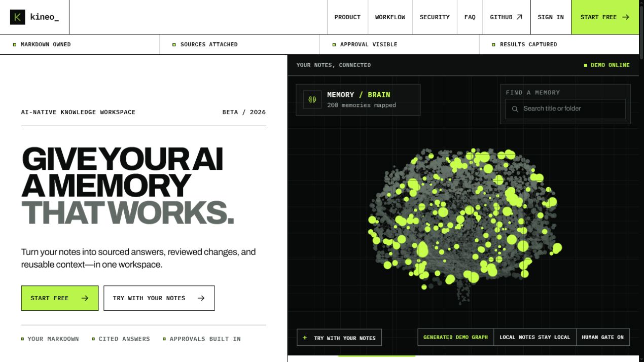Click the Cited Answers label
The image size is (644, 362).
coord(124,339)
